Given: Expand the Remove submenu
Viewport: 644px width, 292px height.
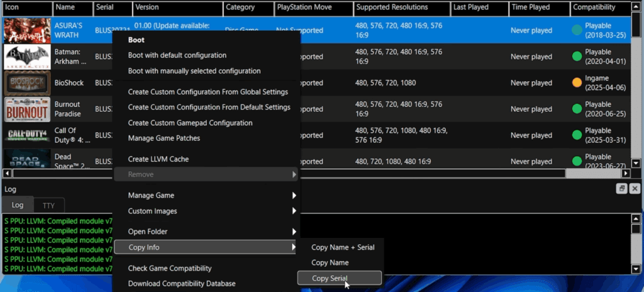Looking at the screenshot, I should [x=206, y=174].
